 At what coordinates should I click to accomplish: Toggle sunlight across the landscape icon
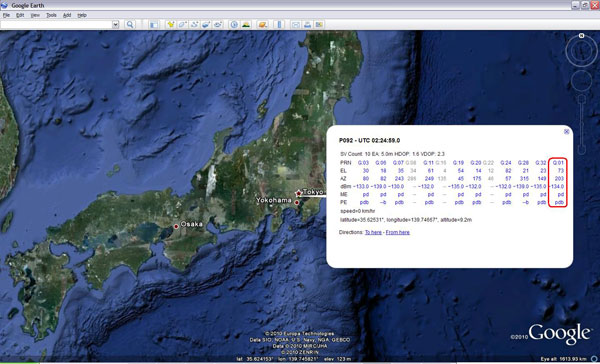pyautogui.click(x=246, y=24)
